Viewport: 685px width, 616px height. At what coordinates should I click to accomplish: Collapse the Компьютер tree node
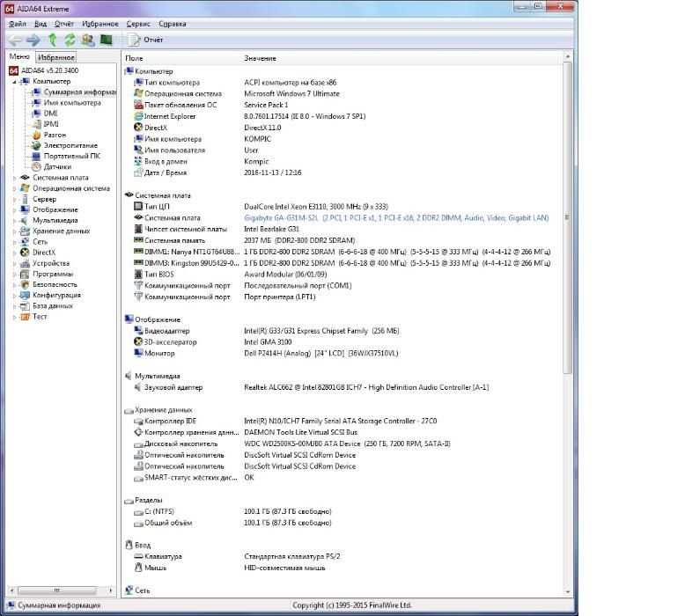tap(14, 82)
